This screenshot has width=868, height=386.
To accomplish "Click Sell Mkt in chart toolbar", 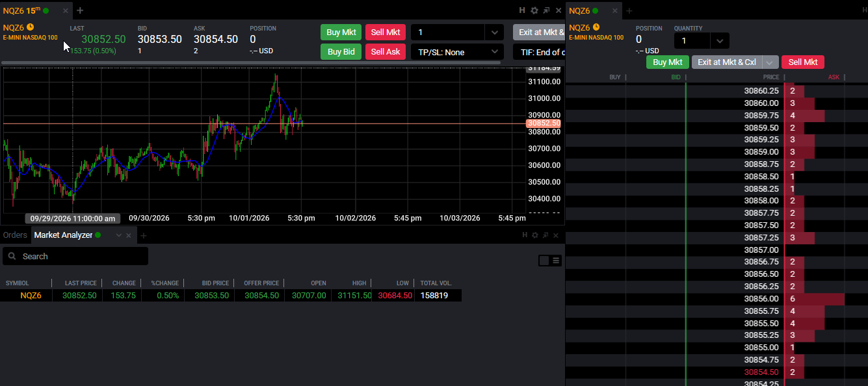I will click(386, 32).
